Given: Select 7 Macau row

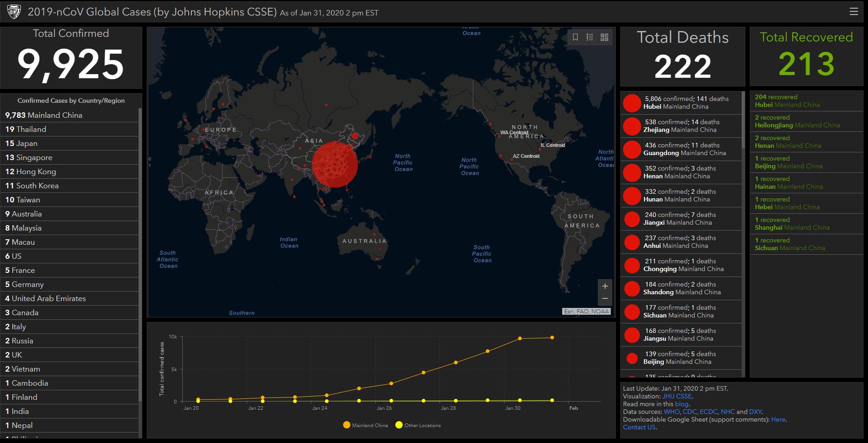Looking at the screenshot, I should 70,242.
